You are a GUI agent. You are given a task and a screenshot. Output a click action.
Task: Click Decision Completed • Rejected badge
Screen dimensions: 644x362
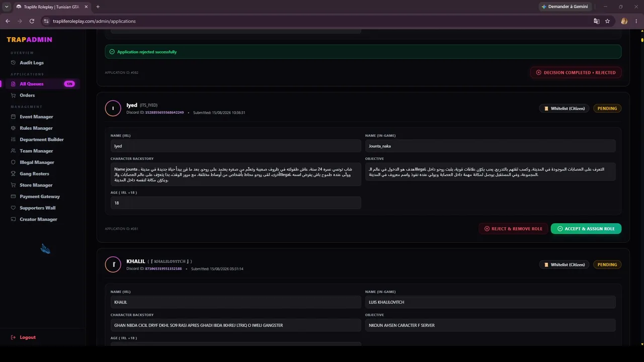(576, 72)
